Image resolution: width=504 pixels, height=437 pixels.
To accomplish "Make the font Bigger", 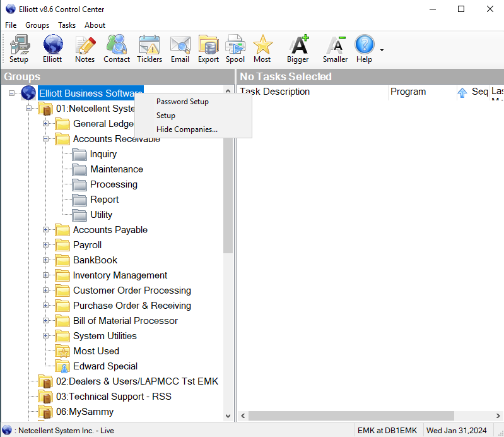I will click(298, 49).
